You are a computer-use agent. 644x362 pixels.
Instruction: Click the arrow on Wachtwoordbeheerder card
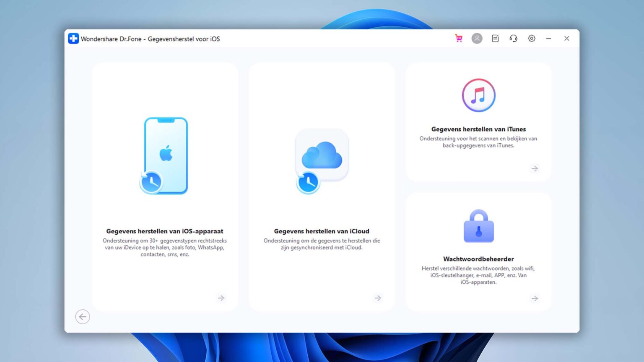[535, 298]
